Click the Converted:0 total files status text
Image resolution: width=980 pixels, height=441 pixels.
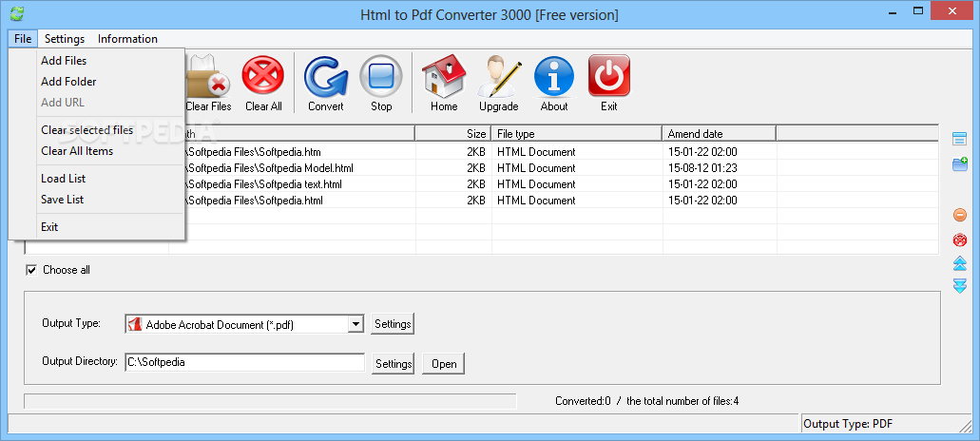(x=647, y=401)
